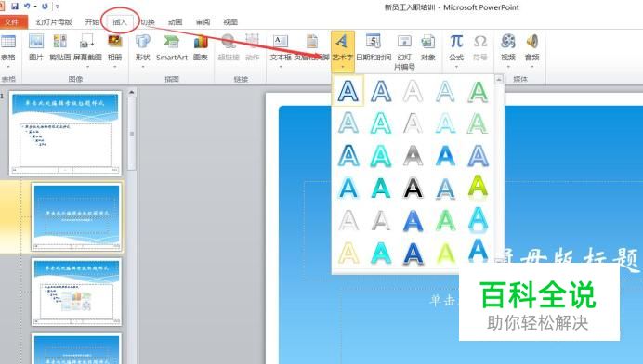Choose the green outline WordArt in top row
The width and height of the screenshot is (643, 364).
pyautogui.click(x=478, y=91)
